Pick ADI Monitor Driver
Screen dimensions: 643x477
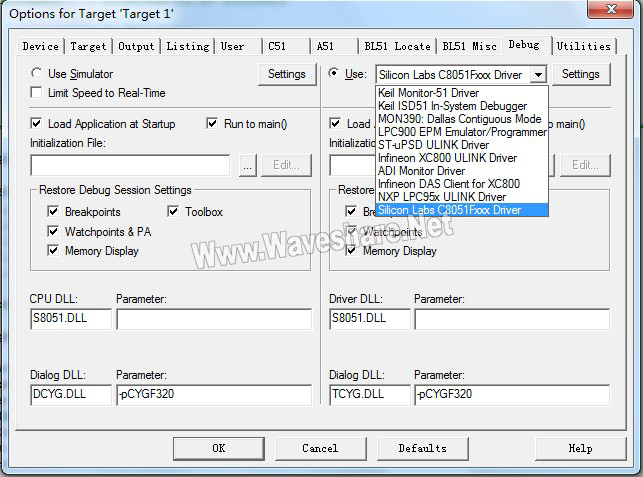click(462, 171)
